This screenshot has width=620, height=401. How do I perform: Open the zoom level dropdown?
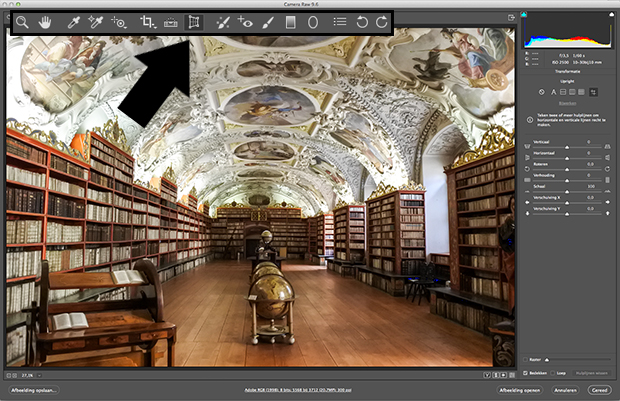coord(39,375)
